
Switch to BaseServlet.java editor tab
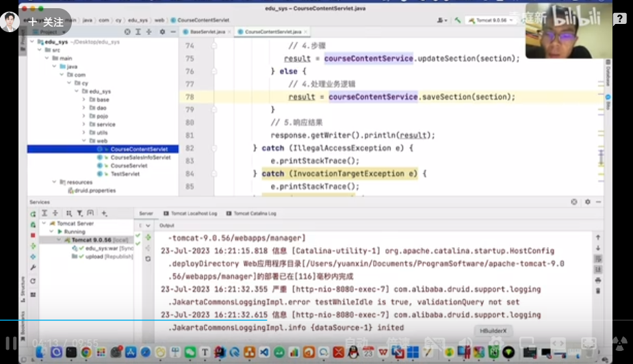click(207, 31)
